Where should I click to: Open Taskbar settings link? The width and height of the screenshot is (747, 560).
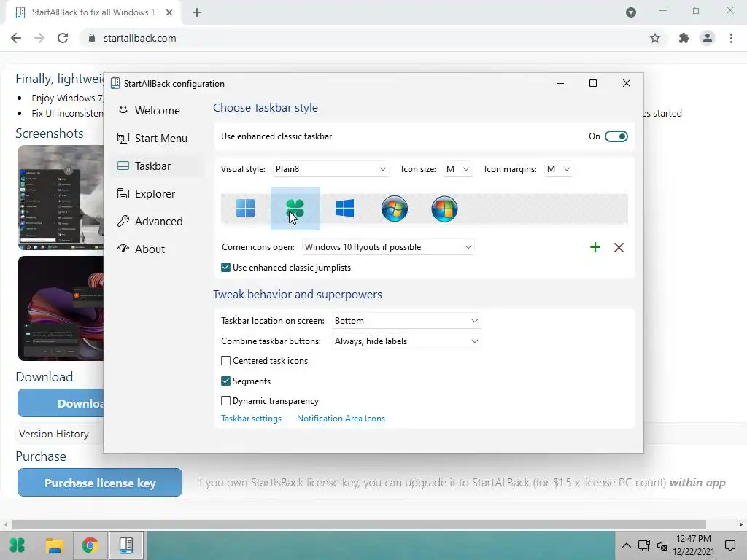(251, 419)
